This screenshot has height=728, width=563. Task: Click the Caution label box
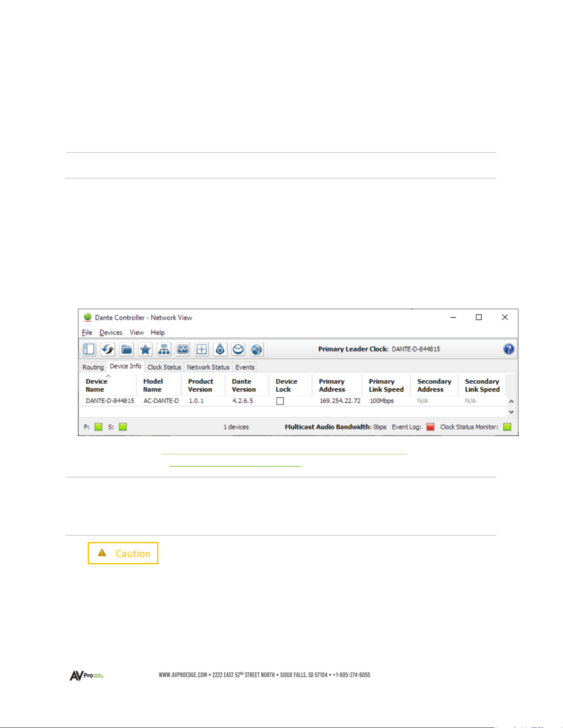tap(123, 553)
